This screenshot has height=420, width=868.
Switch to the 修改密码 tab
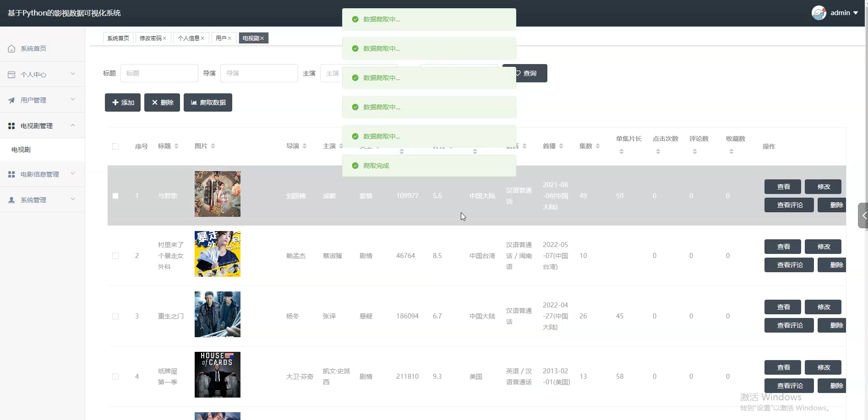click(x=151, y=38)
